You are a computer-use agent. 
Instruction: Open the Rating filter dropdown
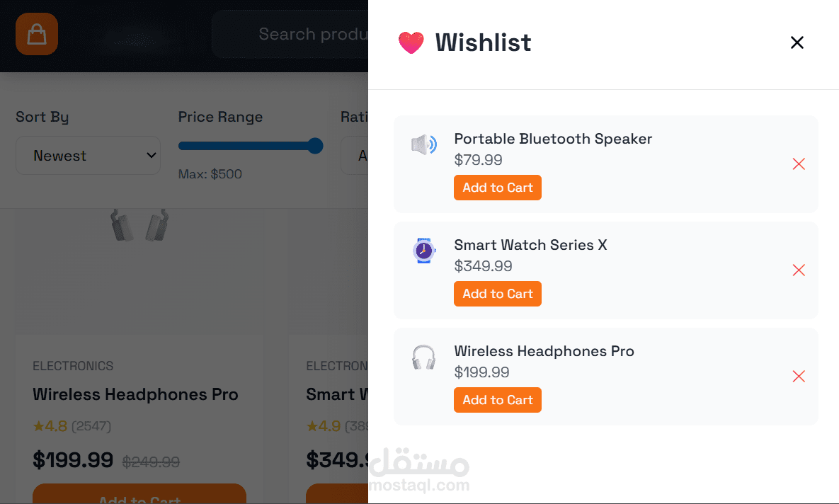click(355, 156)
